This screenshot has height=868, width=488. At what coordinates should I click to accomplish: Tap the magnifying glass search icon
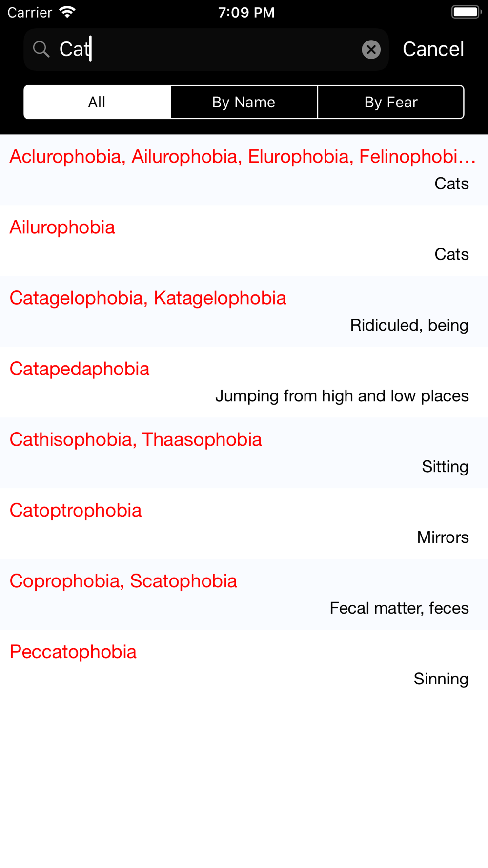(x=41, y=49)
